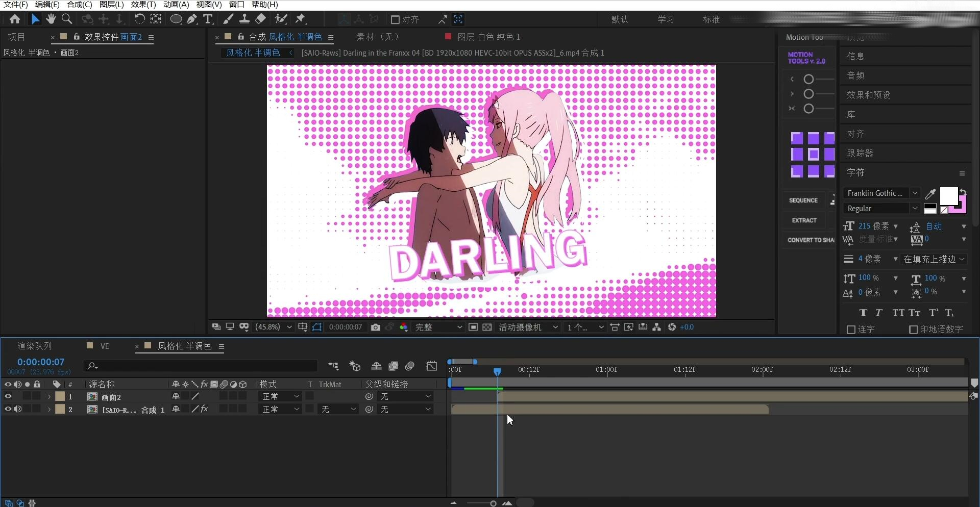The width and height of the screenshot is (980, 507).
Task: Click the white fill color swatch
Action: click(948, 196)
